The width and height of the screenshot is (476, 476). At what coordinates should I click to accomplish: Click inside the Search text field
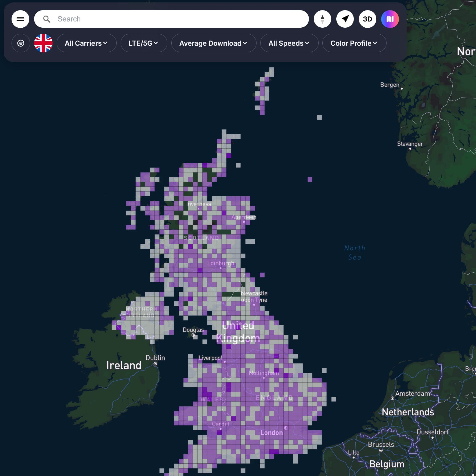177,19
